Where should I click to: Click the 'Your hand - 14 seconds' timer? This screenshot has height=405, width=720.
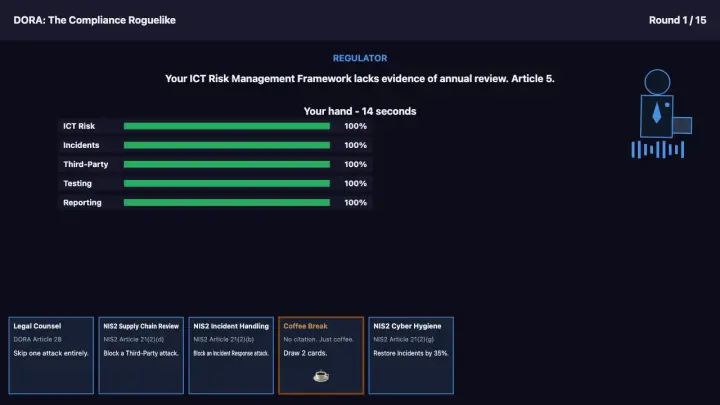[x=360, y=111]
